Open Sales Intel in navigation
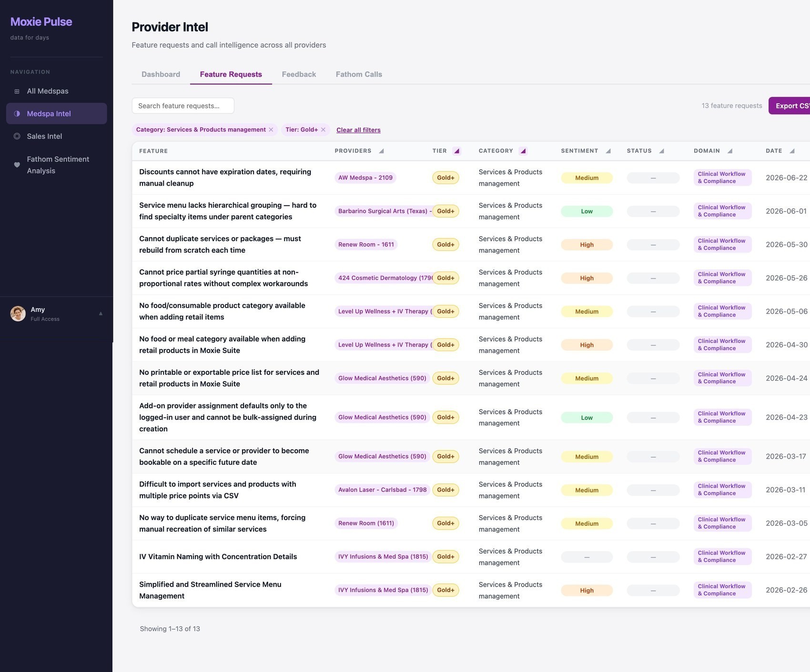 tap(56, 136)
